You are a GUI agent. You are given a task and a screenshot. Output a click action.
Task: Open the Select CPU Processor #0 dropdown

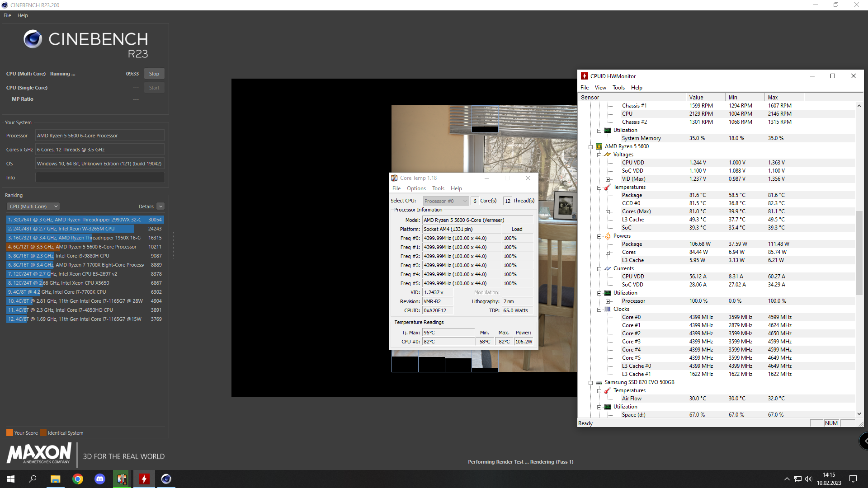(446, 201)
